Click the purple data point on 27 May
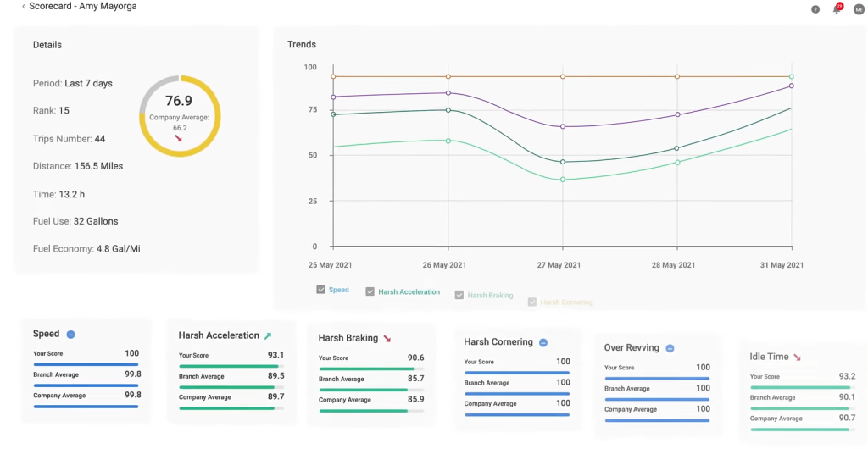868x449 pixels. point(563,127)
